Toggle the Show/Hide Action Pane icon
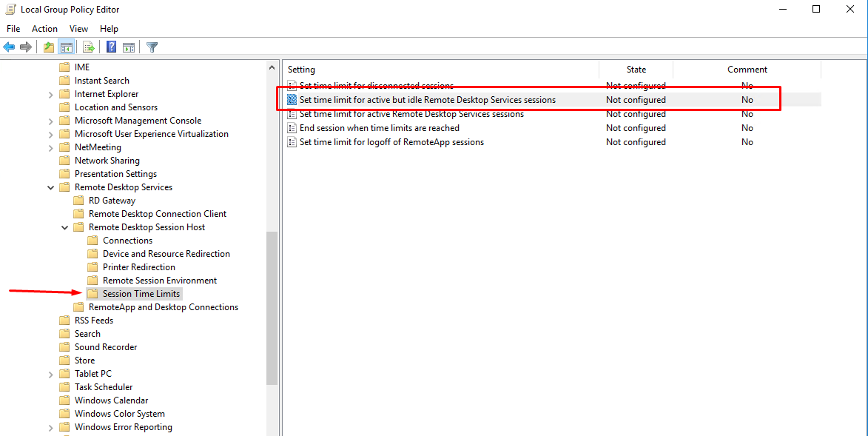This screenshot has height=436, width=868. coord(129,47)
